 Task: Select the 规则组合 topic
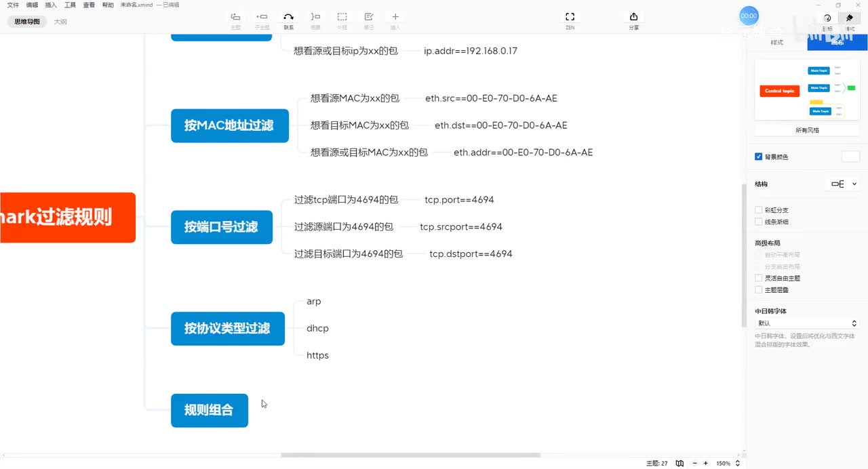[210, 410]
